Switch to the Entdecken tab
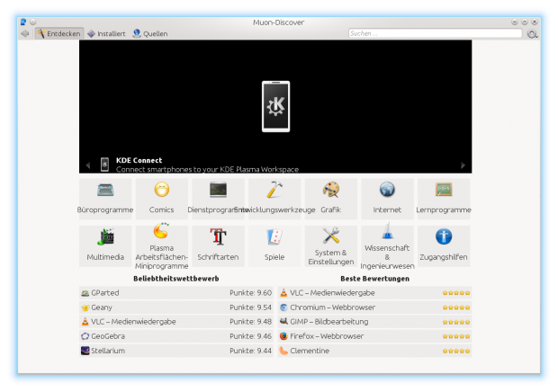Image resolution: width=558 pixels, height=392 pixels. click(x=59, y=34)
